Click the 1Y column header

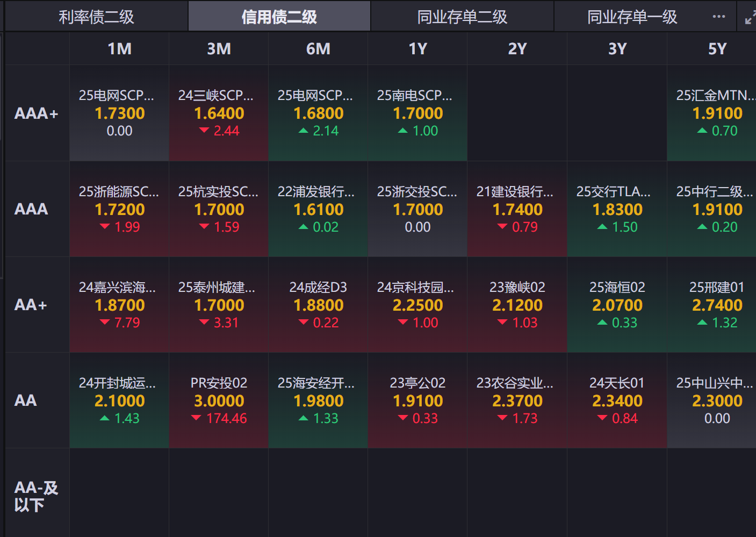pyautogui.click(x=417, y=49)
